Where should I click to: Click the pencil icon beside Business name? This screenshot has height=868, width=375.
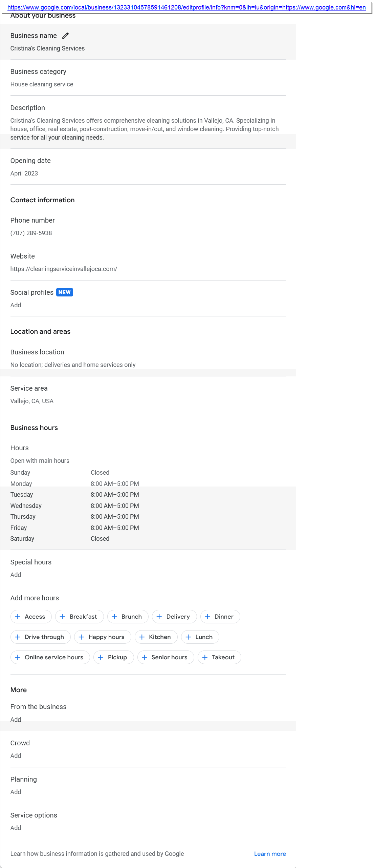(66, 36)
